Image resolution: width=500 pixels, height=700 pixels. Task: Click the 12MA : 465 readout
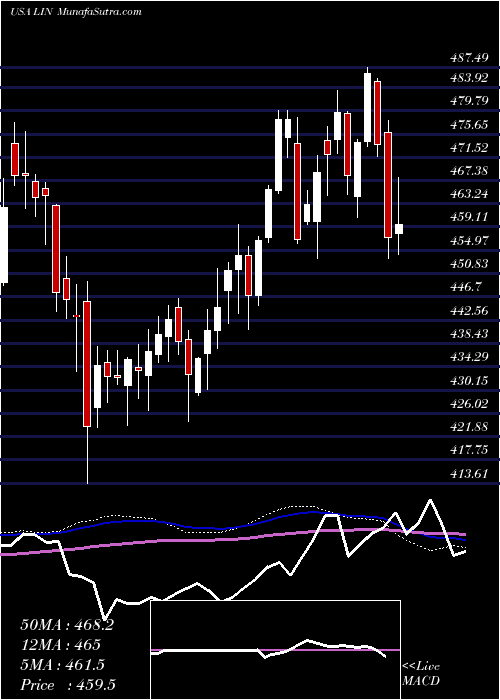[x=60, y=645]
